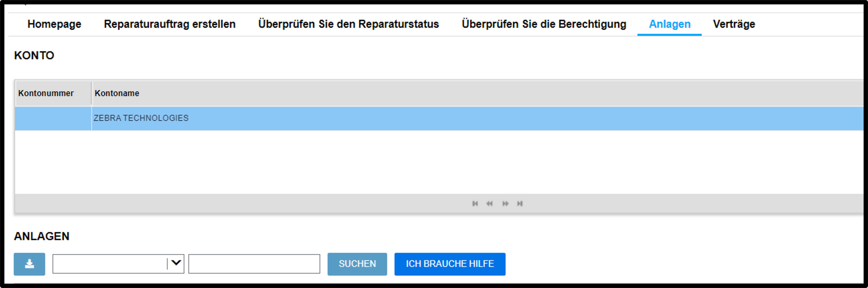Screen dimensions: 868x288
Task: Switch to the Verträge tab
Action: 734,24
